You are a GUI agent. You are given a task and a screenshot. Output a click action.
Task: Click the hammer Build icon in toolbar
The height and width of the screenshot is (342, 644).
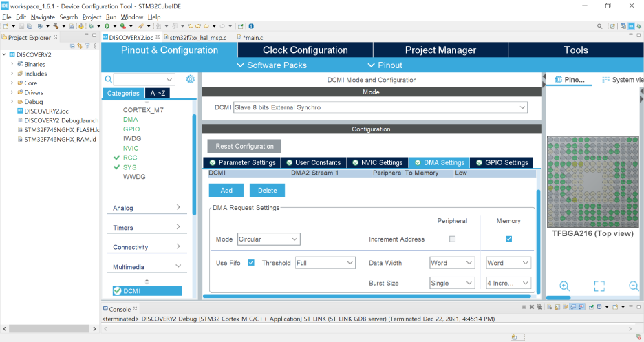(x=56, y=26)
